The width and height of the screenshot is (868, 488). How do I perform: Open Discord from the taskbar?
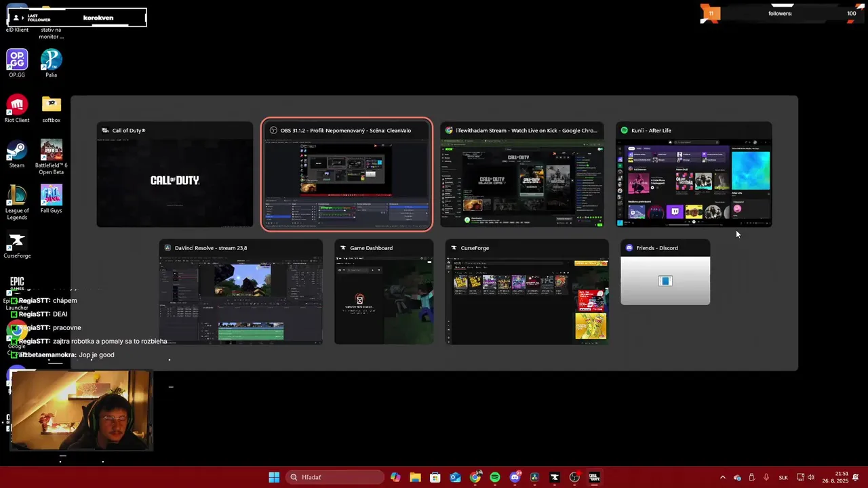pos(515,477)
